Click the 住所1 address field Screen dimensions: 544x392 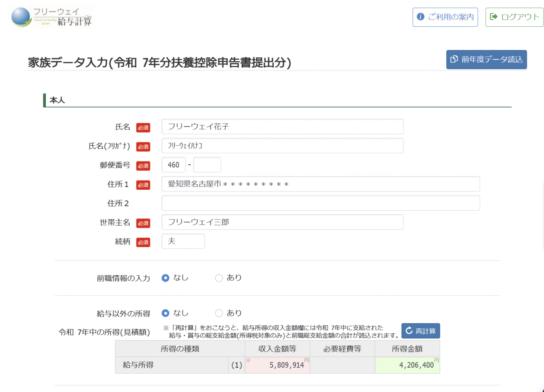[320, 184]
